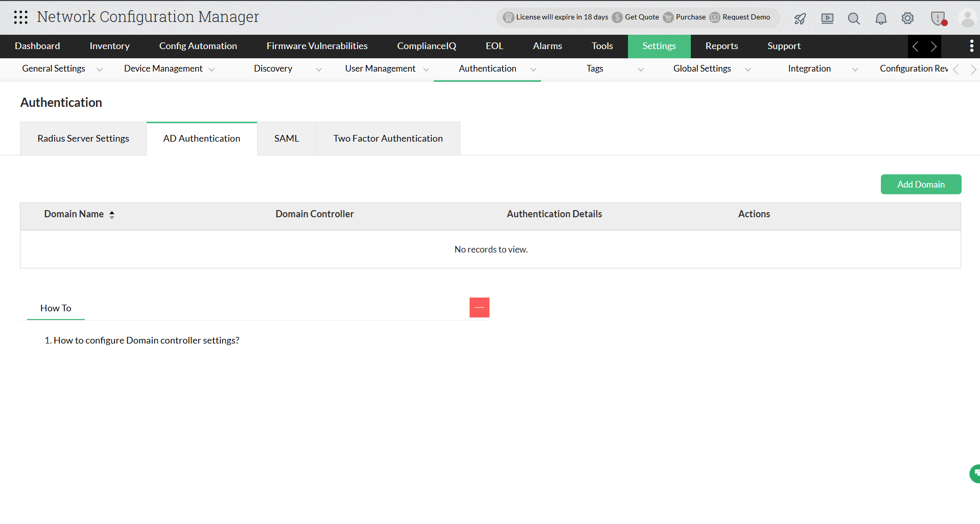Expand the Tags dropdown chevron
The height and width of the screenshot is (524, 980).
[x=641, y=70]
